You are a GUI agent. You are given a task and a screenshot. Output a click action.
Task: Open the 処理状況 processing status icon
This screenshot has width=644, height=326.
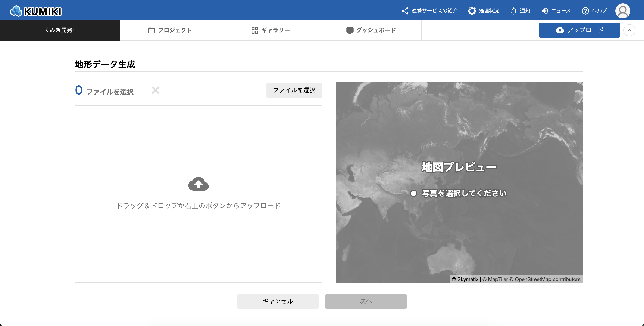pos(472,11)
